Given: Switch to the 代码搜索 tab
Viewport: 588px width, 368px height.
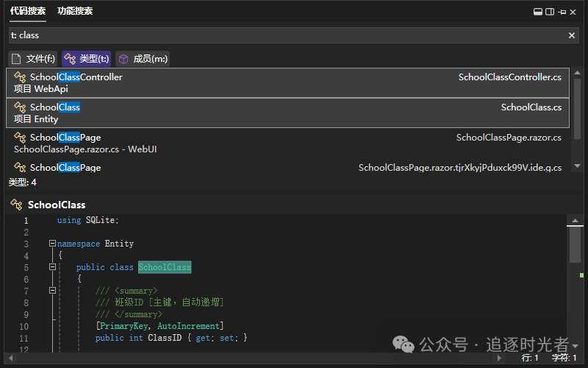Looking at the screenshot, I should point(28,11).
